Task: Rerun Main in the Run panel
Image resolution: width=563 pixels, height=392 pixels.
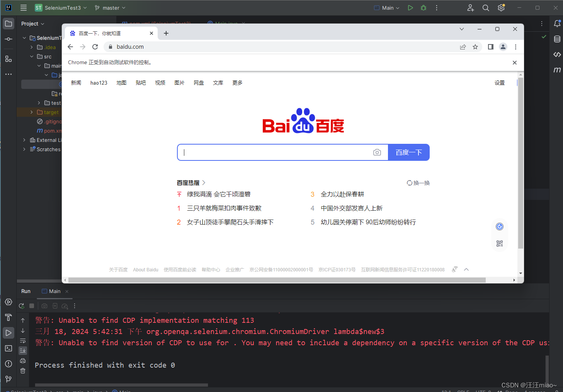Action: 22,306
